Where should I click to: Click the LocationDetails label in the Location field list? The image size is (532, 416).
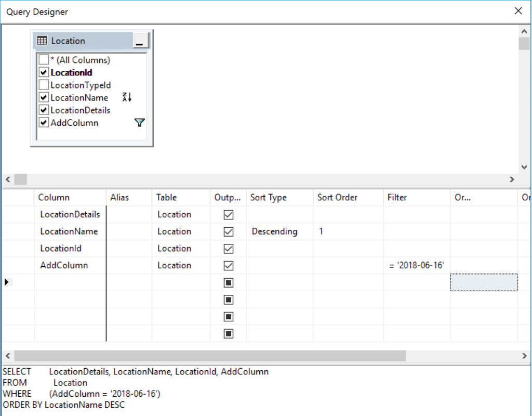pyautogui.click(x=78, y=110)
